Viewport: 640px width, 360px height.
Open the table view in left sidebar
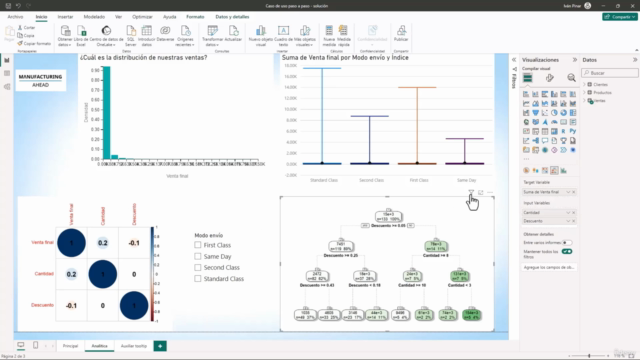(x=7, y=73)
